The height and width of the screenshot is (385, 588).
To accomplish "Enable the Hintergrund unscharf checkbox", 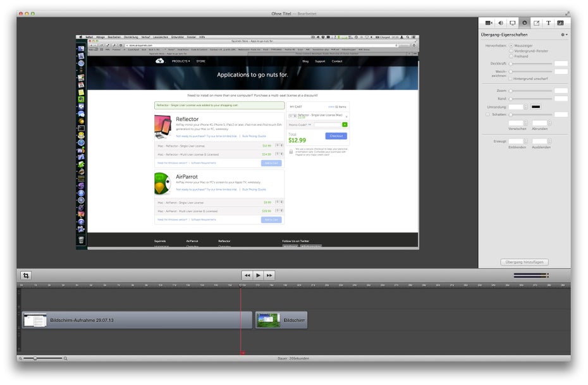I will pyautogui.click(x=510, y=79).
